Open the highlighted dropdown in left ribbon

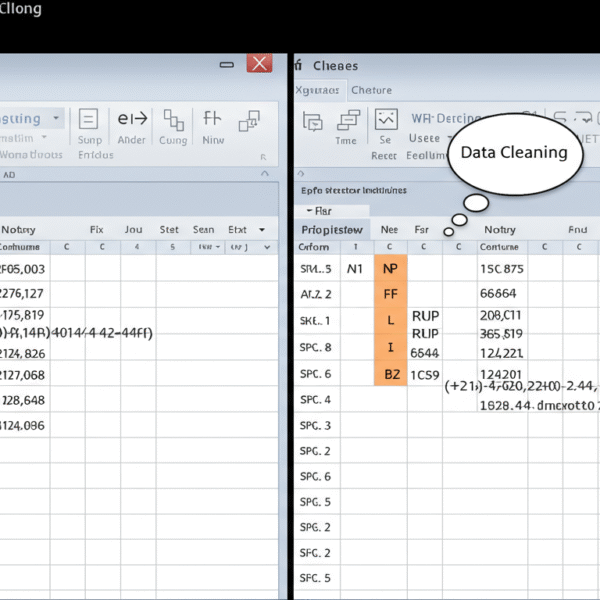56,118
